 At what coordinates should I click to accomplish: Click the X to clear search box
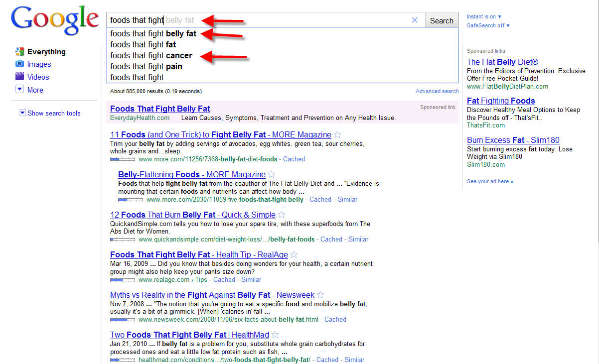tap(415, 20)
